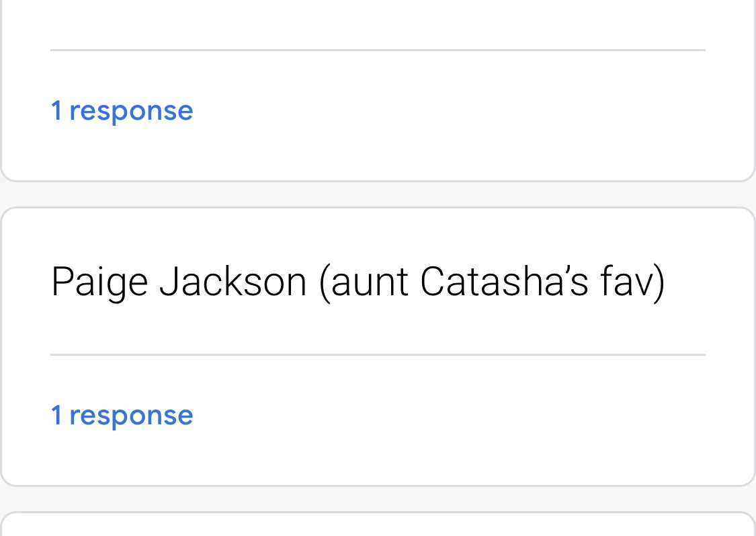Click "response" word in Paige Jackson's count

pos(132,415)
